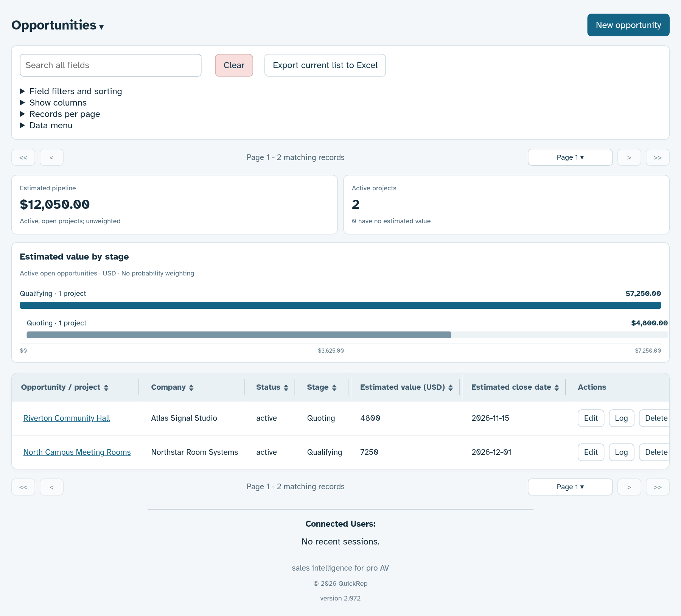Image resolution: width=681 pixels, height=616 pixels.
Task: Go to previous page using bottom < button
Action: pyautogui.click(x=51, y=487)
